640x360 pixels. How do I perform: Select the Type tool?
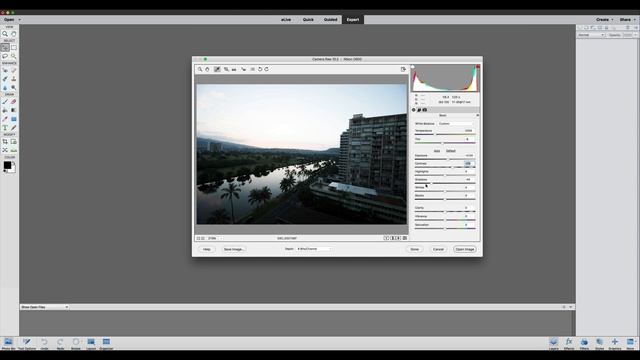coord(5,128)
